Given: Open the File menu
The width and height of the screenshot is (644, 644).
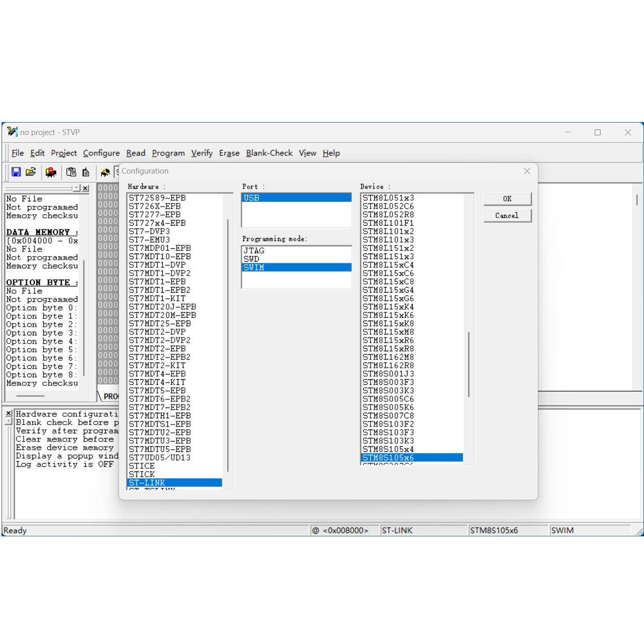Looking at the screenshot, I should [x=18, y=153].
